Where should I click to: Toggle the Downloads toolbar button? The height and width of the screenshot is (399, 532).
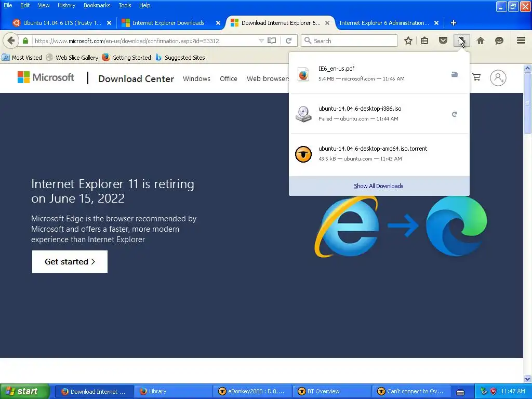(461, 41)
